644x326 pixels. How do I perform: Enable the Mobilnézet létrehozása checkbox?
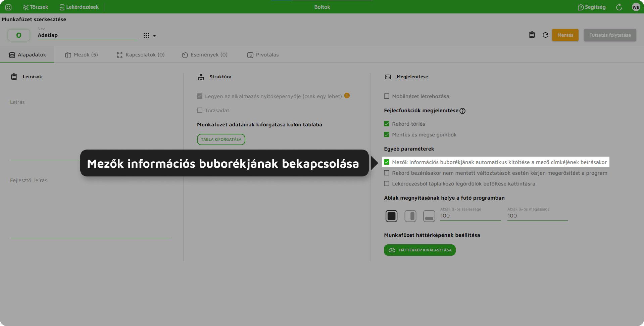(387, 96)
